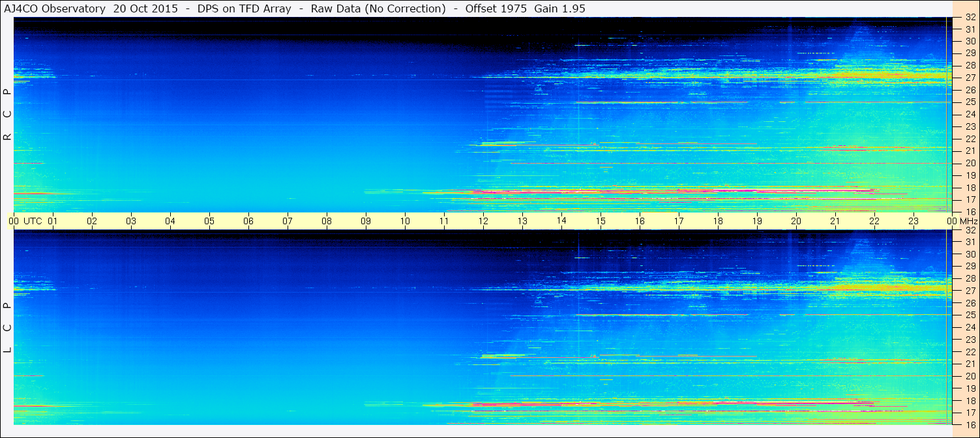Click the 09 hour marker on the time axis

point(366,221)
